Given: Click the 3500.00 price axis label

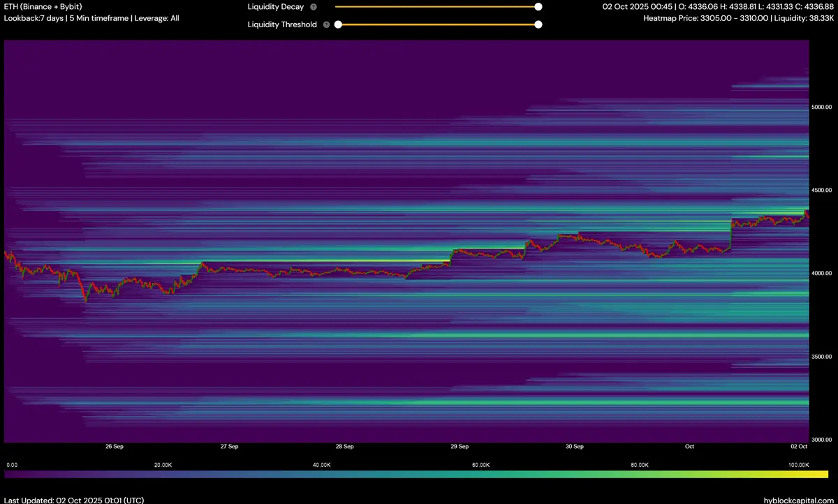Looking at the screenshot, I should (821, 357).
